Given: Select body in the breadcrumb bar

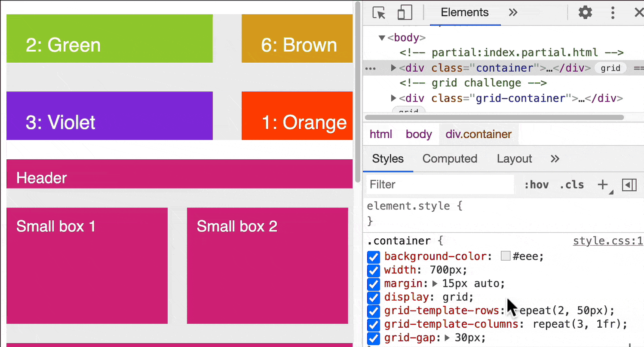Looking at the screenshot, I should 419,134.
